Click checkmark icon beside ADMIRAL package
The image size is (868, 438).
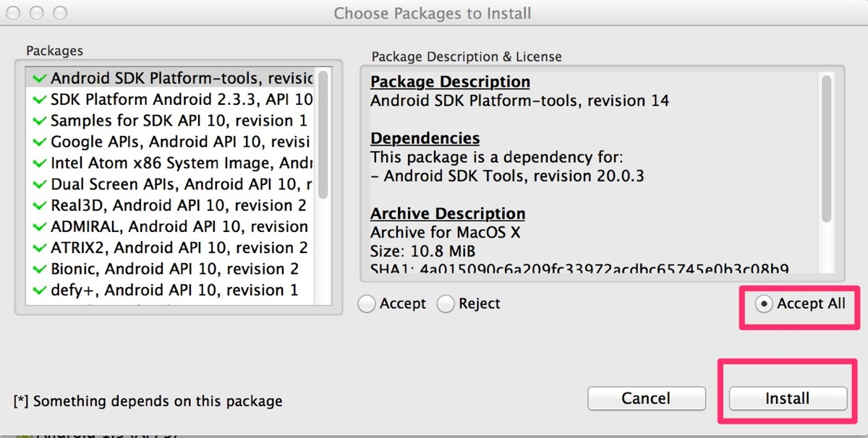(40, 227)
